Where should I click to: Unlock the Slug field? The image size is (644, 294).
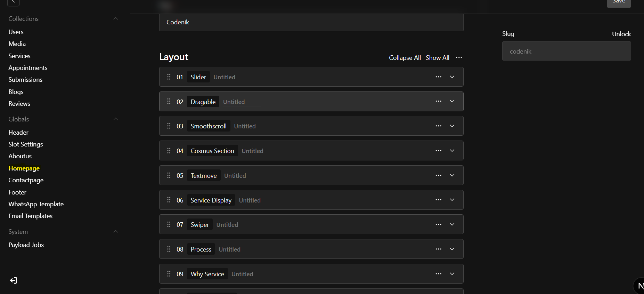[x=621, y=34]
